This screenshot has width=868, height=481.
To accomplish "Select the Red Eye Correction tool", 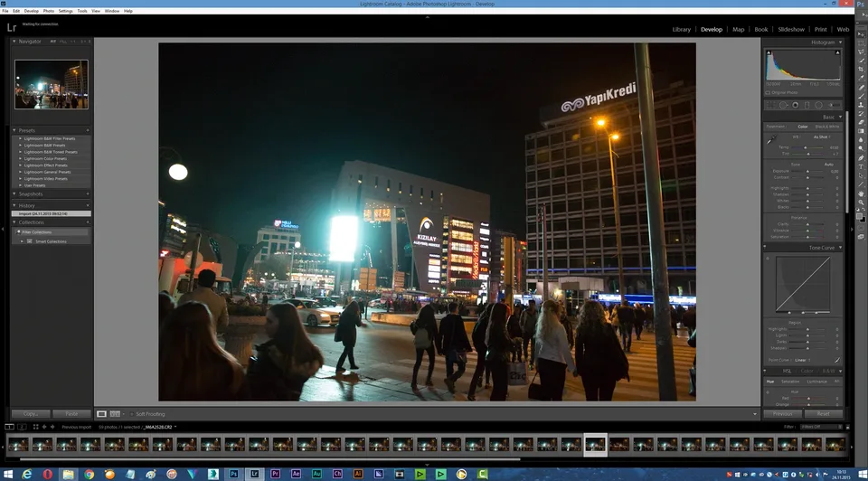I will (796, 105).
